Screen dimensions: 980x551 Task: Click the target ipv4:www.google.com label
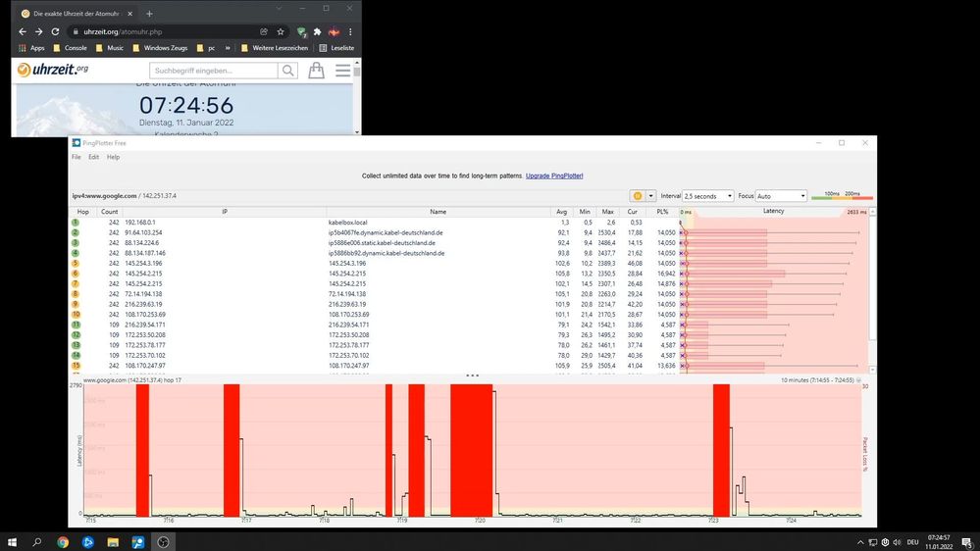(x=104, y=196)
